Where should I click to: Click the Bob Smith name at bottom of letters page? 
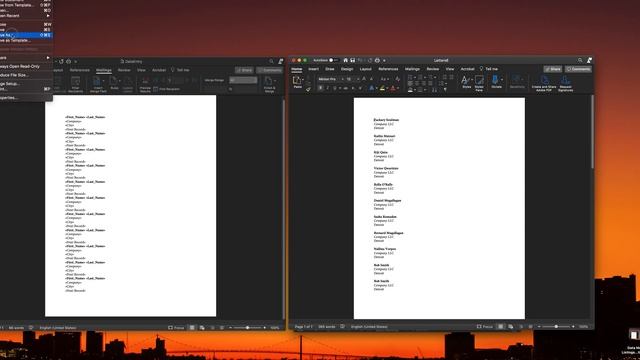pos(381,281)
